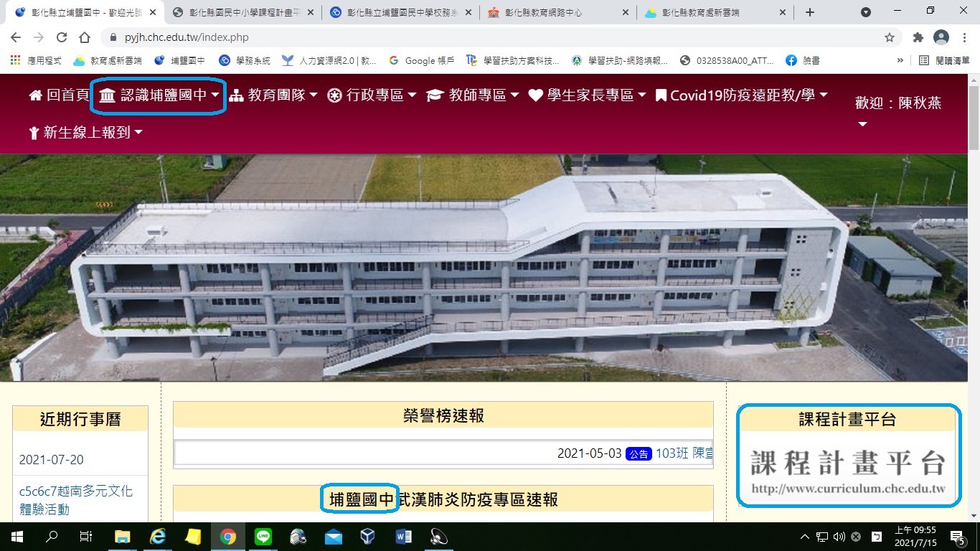The height and width of the screenshot is (551, 980).
Task: Open the 應用程式 apps shortcut
Action: click(36, 61)
